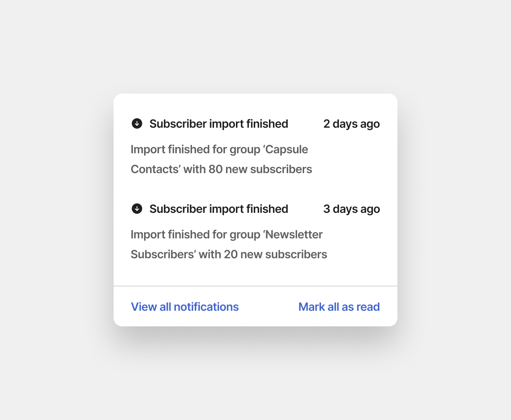Click the word 'Capsule' in the first notification

pyautogui.click(x=287, y=149)
